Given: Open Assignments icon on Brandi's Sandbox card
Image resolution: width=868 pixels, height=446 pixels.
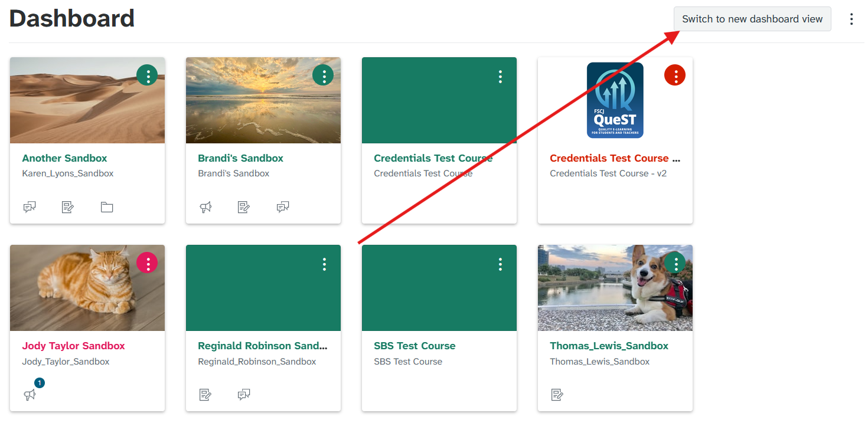Looking at the screenshot, I should click(244, 207).
